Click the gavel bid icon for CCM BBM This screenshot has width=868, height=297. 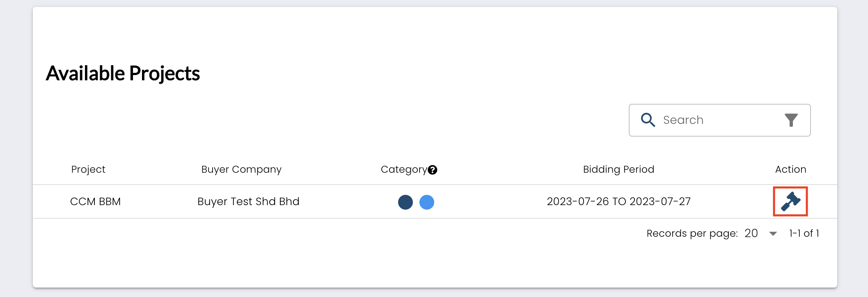tap(790, 201)
